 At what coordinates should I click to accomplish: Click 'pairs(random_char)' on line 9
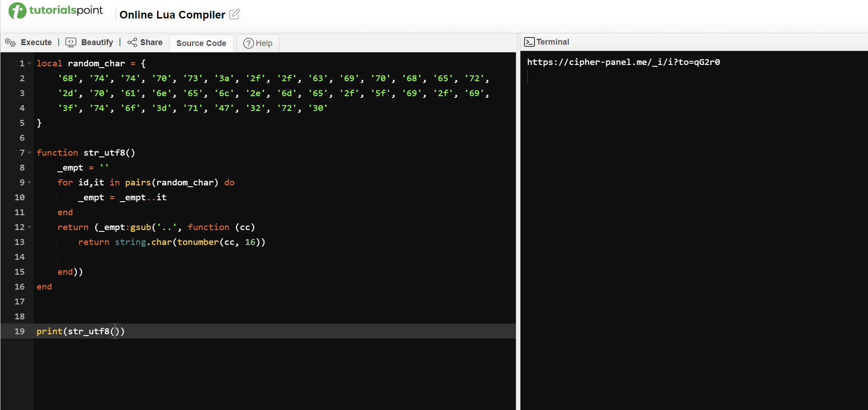[x=172, y=183]
